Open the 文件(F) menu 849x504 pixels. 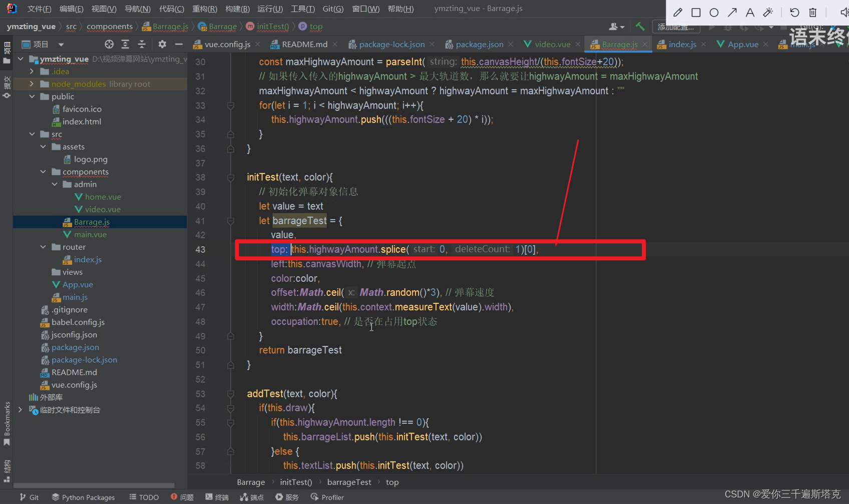pyautogui.click(x=39, y=9)
